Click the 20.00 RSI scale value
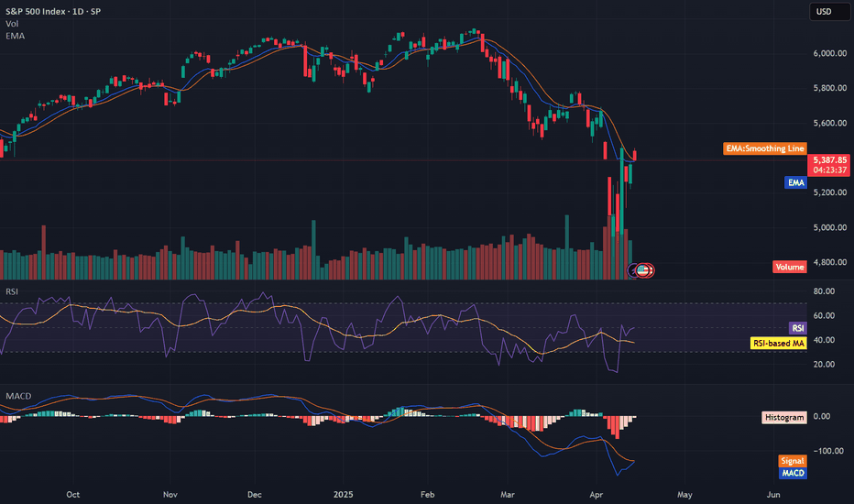The image size is (854, 504). click(x=824, y=364)
